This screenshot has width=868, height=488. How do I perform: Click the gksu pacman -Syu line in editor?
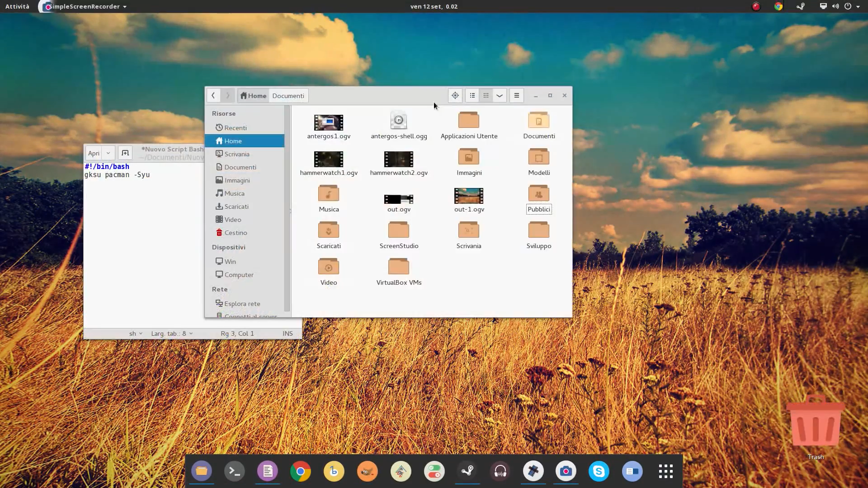117,175
